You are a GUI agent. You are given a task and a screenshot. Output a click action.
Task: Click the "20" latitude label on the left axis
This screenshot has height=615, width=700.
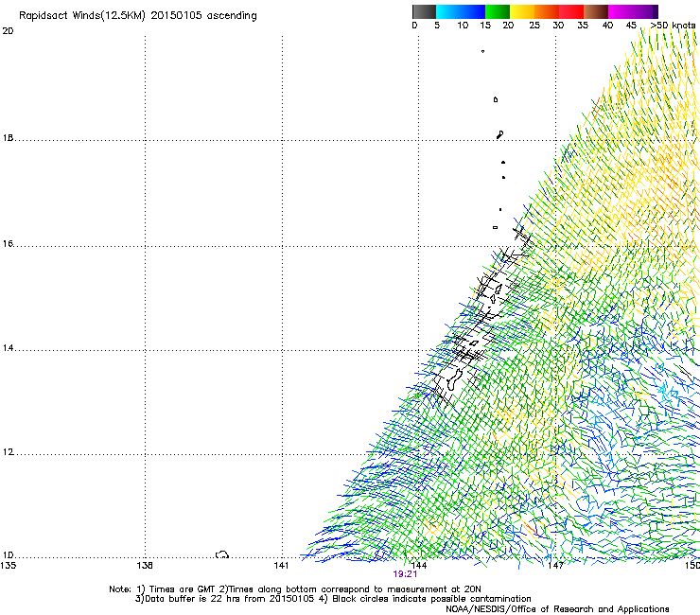coord(8,31)
